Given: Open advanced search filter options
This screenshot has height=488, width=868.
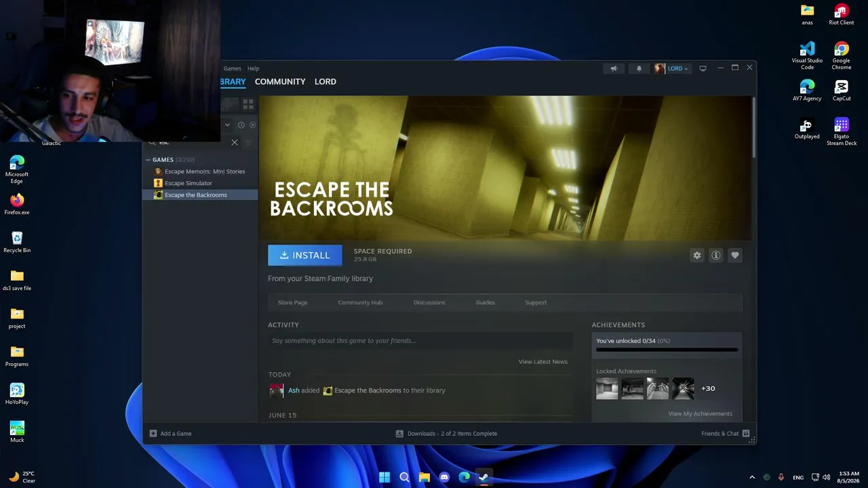Looking at the screenshot, I should click(248, 142).
